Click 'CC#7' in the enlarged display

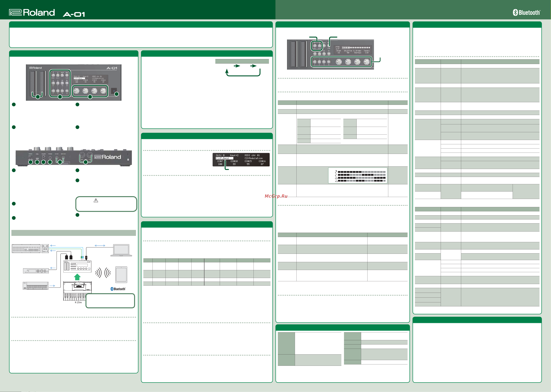(220, 161)
